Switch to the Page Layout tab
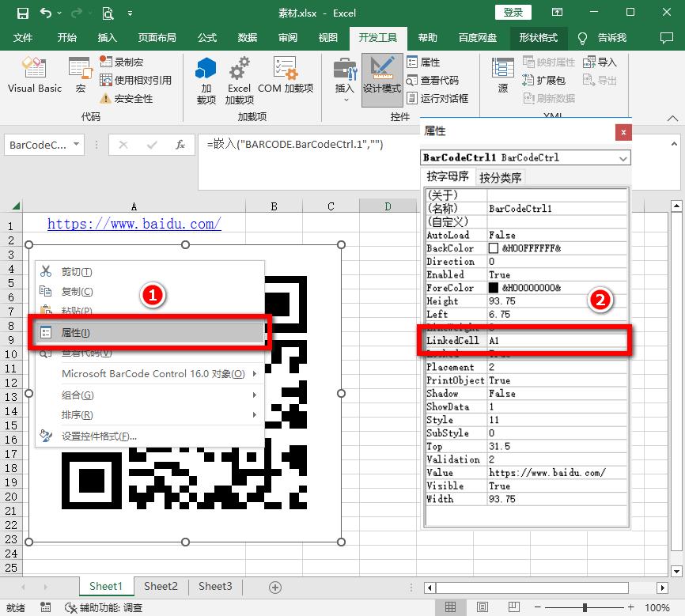 (157, 38)
